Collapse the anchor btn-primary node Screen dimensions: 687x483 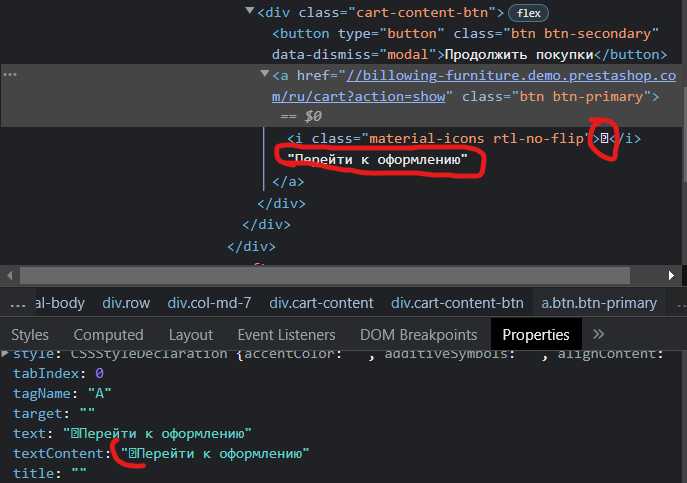point(264,73)
